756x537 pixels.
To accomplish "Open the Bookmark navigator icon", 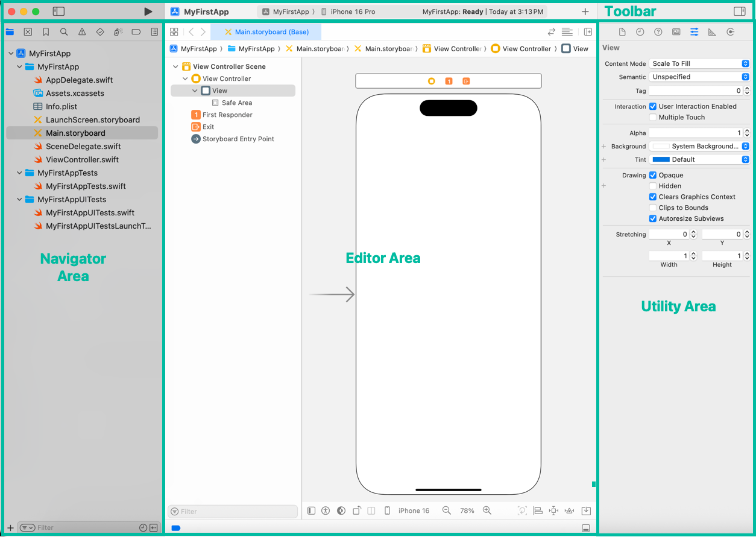I will click(46, 32).
